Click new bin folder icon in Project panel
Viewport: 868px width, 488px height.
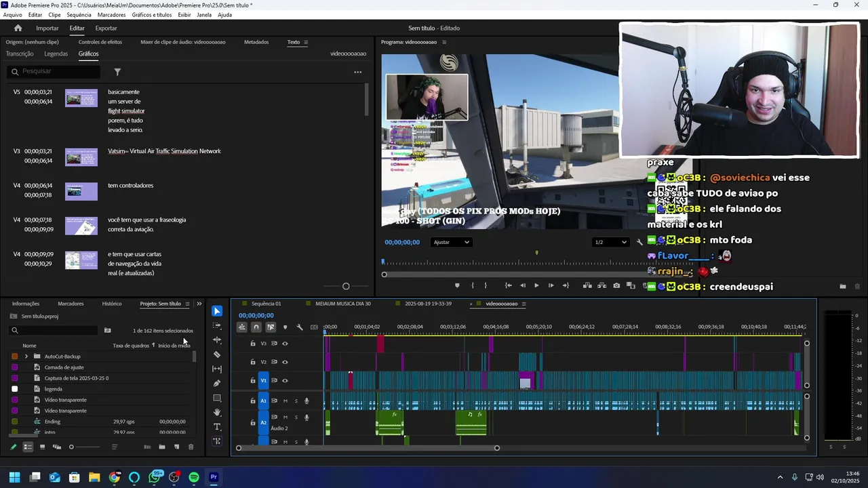(x=162, y=447)
